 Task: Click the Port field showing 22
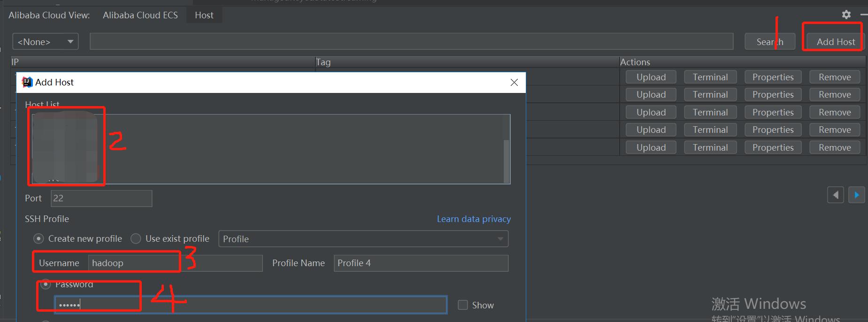101,198
